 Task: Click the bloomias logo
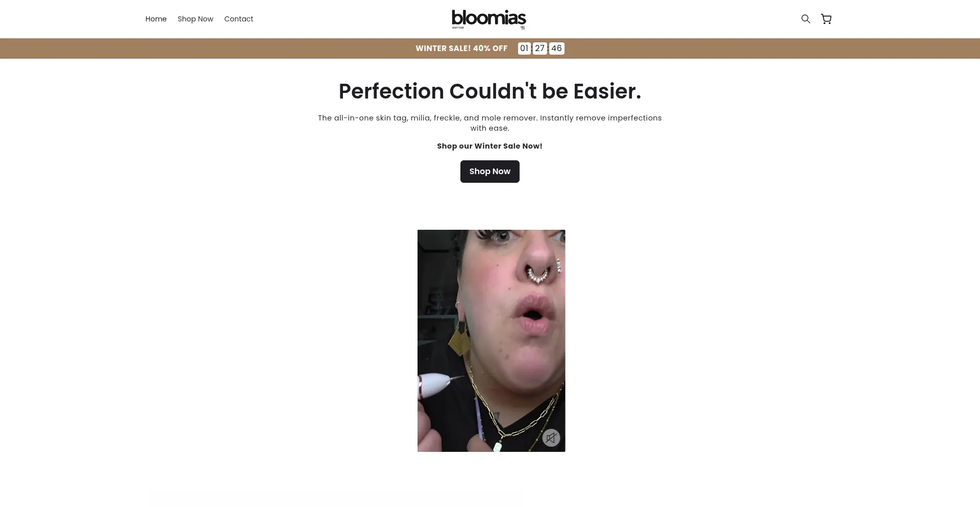(x=489, y=19)
